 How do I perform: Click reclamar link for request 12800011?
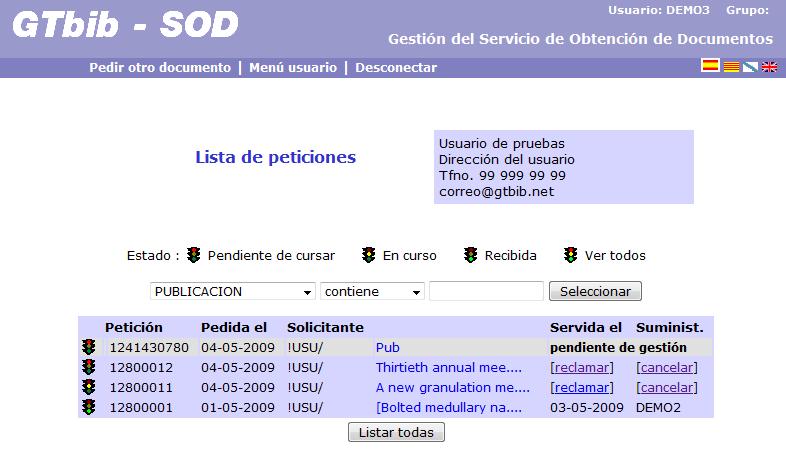point(581,388)
